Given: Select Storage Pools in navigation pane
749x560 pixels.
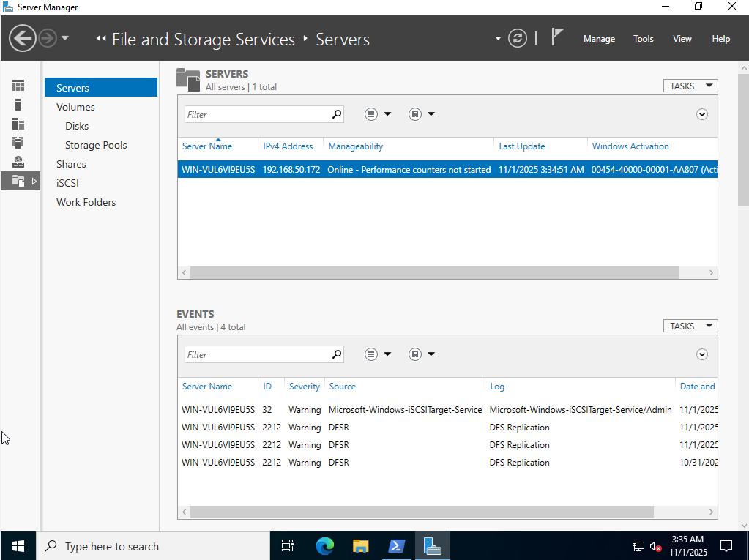Looking at the screenshot, I should click(96, 145).
